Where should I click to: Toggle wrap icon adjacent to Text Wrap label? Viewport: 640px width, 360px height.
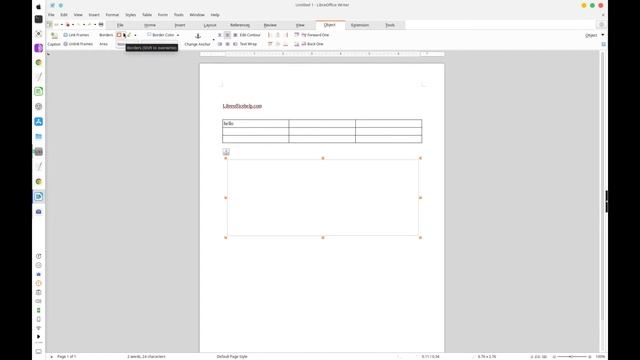click(x=235, y=44)
